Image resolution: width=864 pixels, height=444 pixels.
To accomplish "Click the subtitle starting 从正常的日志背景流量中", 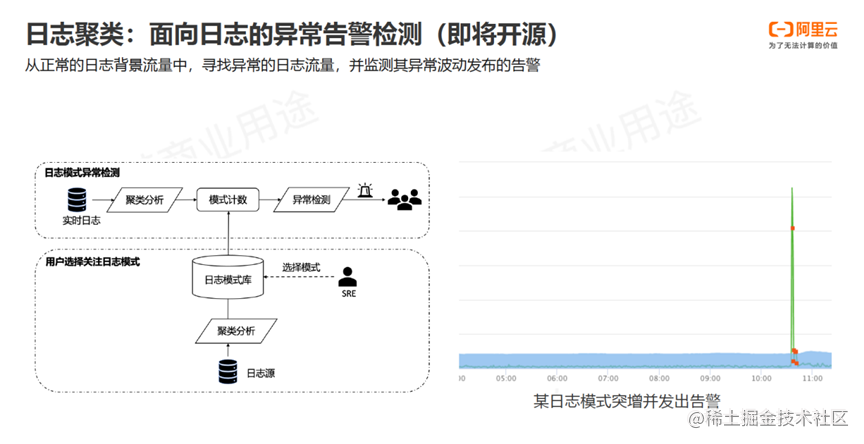I will [282, 66].
